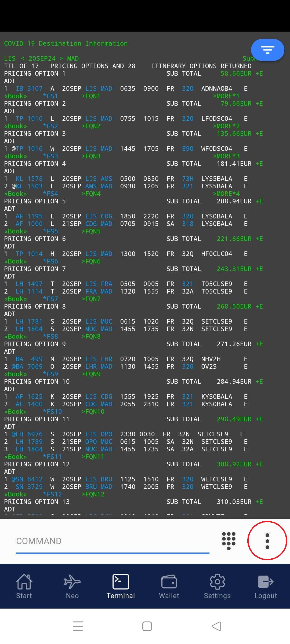Viewport: 290px width, 644px height.
Task: Book pricing option 1 via «Book» above option 2
Action: (x=16, y=96)
